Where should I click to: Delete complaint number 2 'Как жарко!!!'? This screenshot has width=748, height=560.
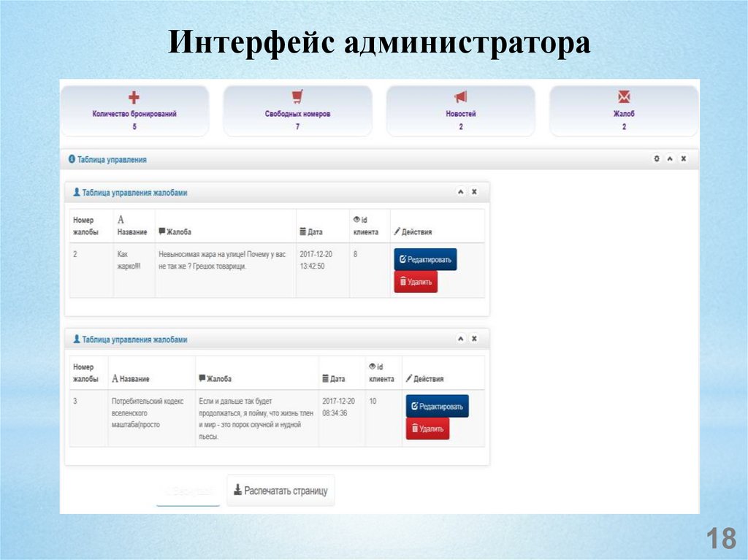(416, 281)
